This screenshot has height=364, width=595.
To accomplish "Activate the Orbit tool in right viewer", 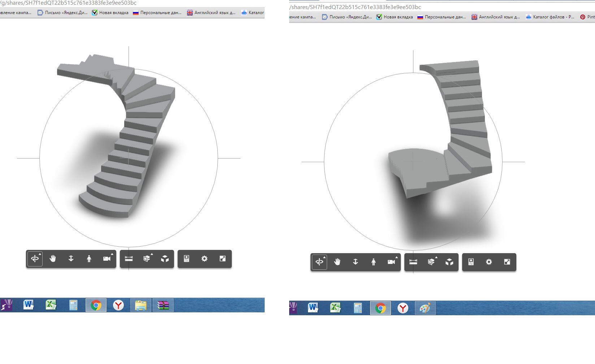I will click(x=319, y=262).
